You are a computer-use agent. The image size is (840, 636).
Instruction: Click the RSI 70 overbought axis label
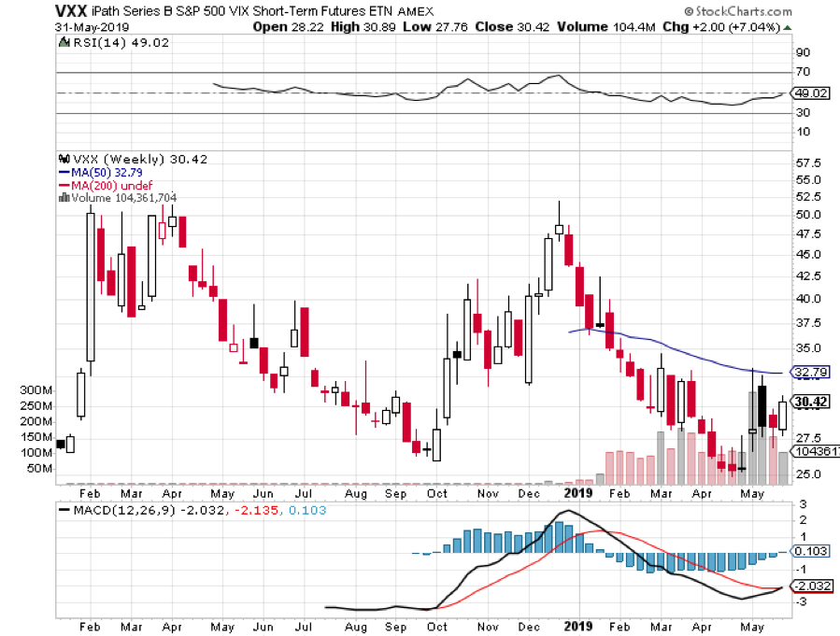(803, 71)
